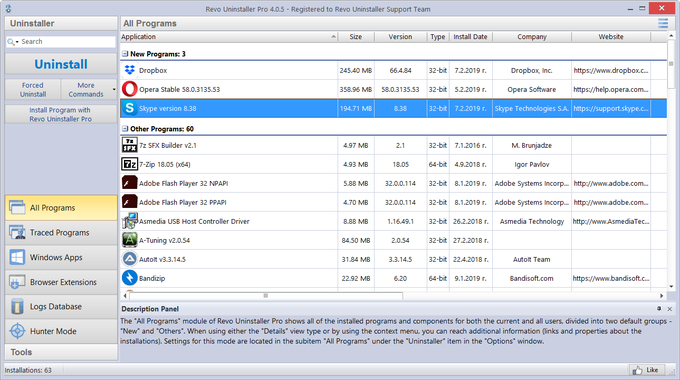This screenshot has width=680, height=380.
Task: Sort by the Company column header
Action: pyautogui.click(x=532, y=37)
